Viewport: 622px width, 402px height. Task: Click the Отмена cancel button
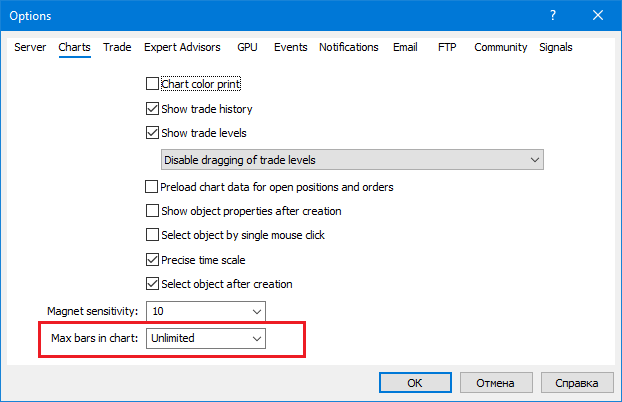[x=494, y=382]
